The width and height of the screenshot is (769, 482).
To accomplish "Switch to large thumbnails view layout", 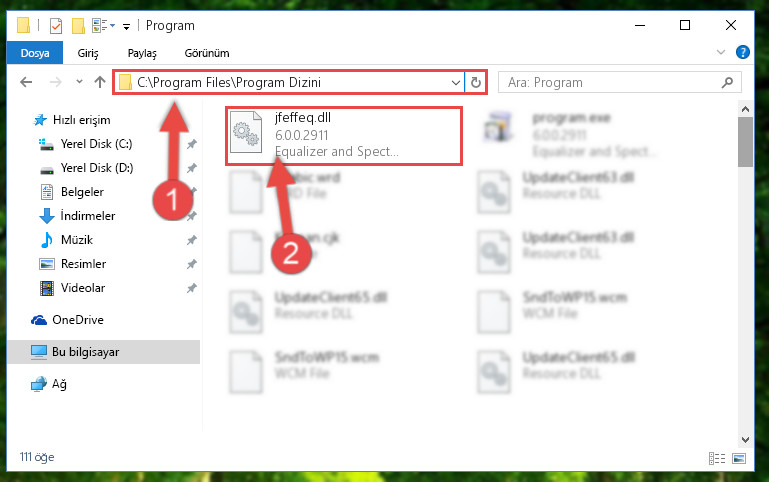I will [739, 458].
